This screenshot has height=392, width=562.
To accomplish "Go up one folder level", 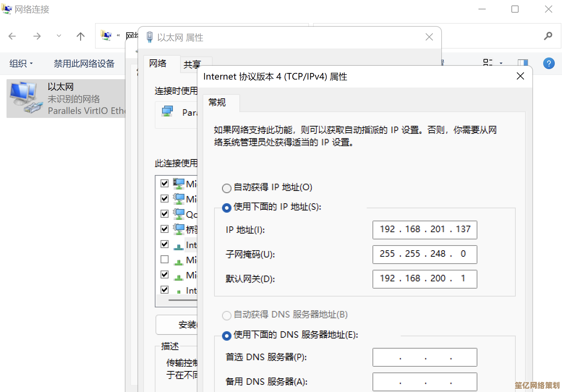I will (x=81, y=36).
